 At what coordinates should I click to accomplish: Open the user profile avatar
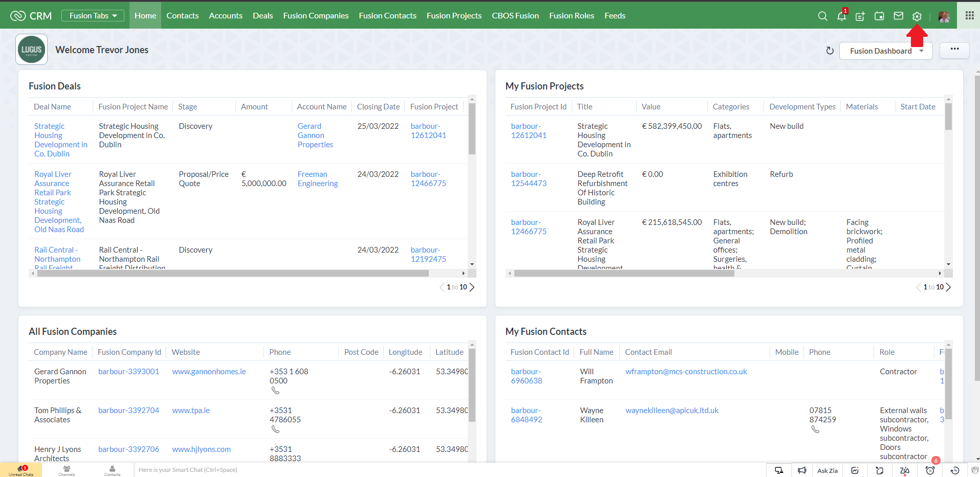pos(944,16)
